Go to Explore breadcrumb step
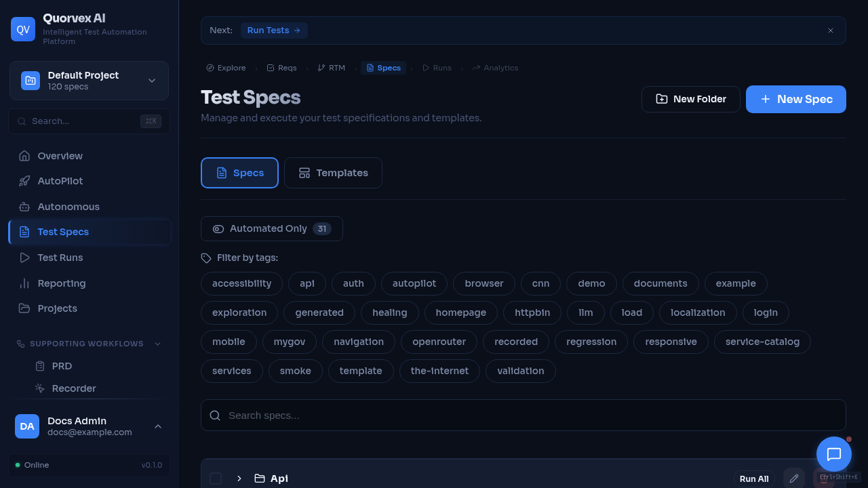 [x=226, y=68]
